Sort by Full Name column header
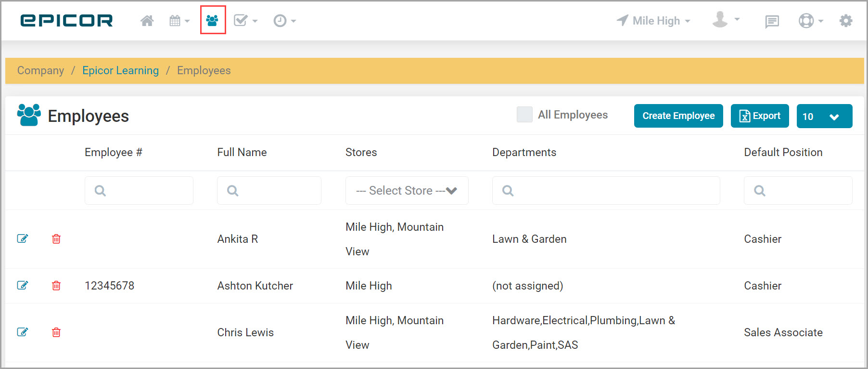Viewport: 868px width, 369px height. pos(242,152)
